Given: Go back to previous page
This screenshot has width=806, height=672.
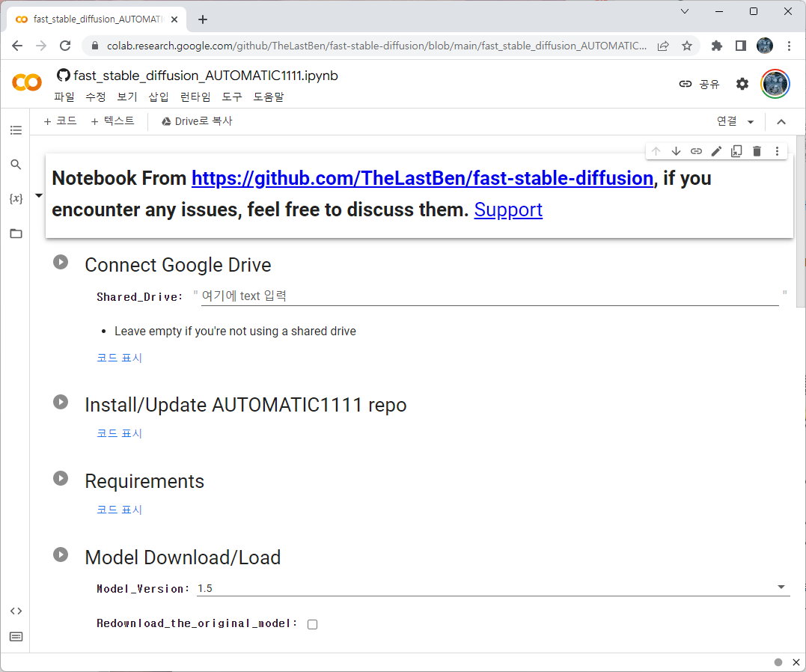Looking at the screenshot, I should pos(17,46).
